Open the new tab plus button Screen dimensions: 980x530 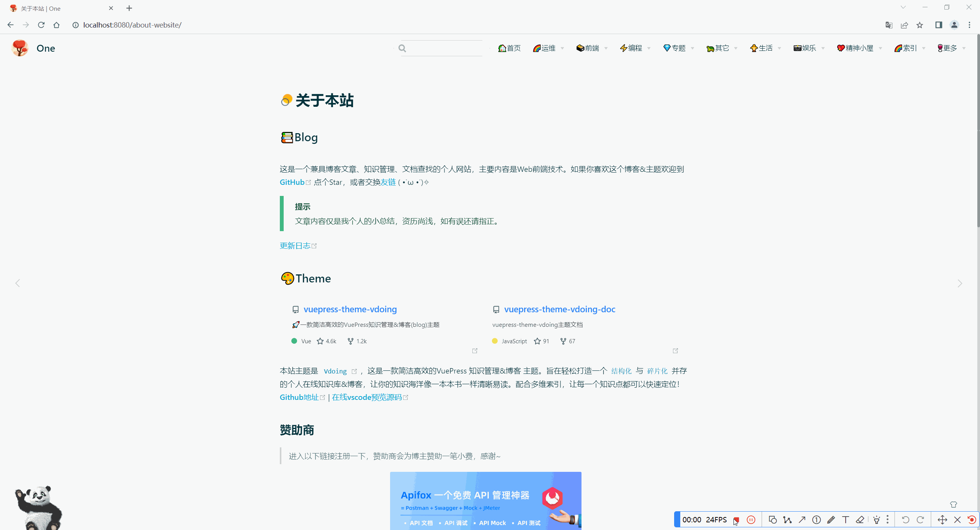pyautogui.click(x=129, y=8)
